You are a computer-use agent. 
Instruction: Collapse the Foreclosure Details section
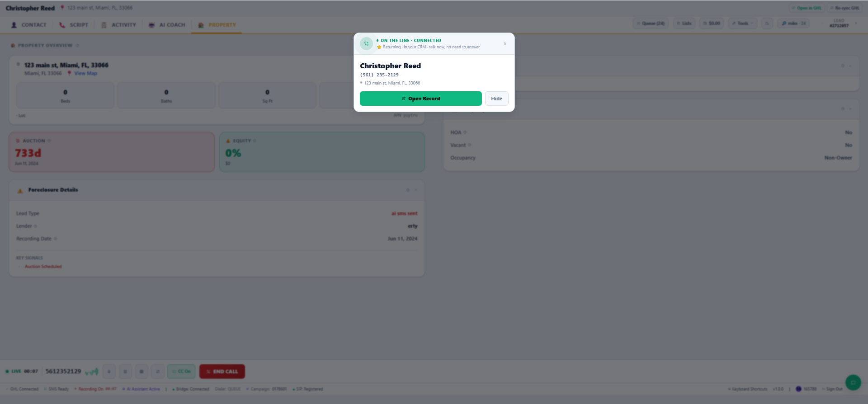click(416, 190)
